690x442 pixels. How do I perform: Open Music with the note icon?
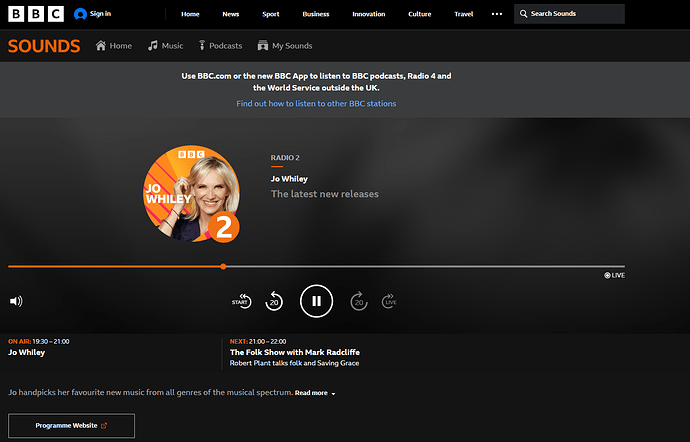165,46
